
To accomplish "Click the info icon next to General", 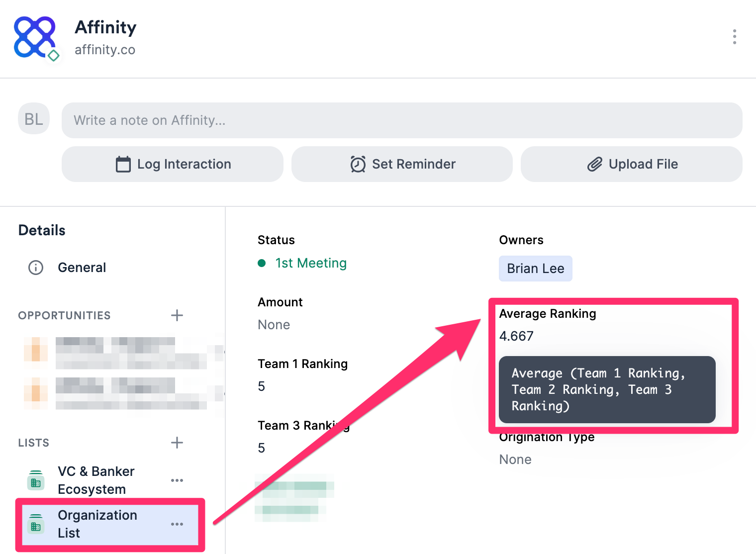I will click(35, 268).
